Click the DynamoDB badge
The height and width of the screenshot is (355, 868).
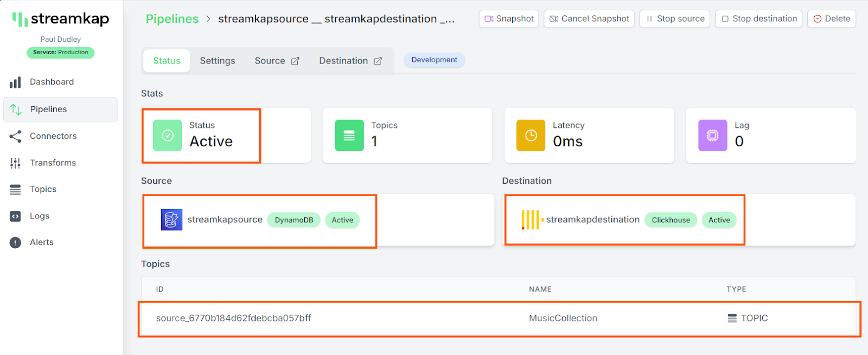(x=294, y=220)
